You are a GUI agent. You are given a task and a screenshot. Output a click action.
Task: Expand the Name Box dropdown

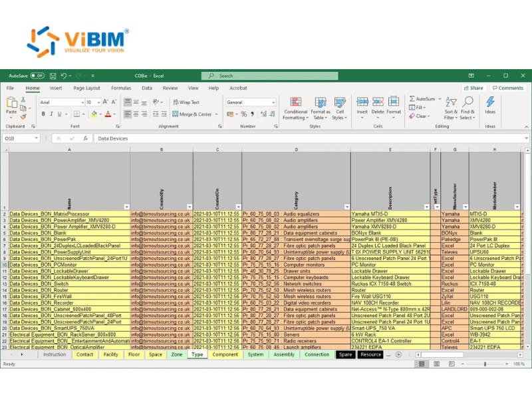click(x=36, y=138)
